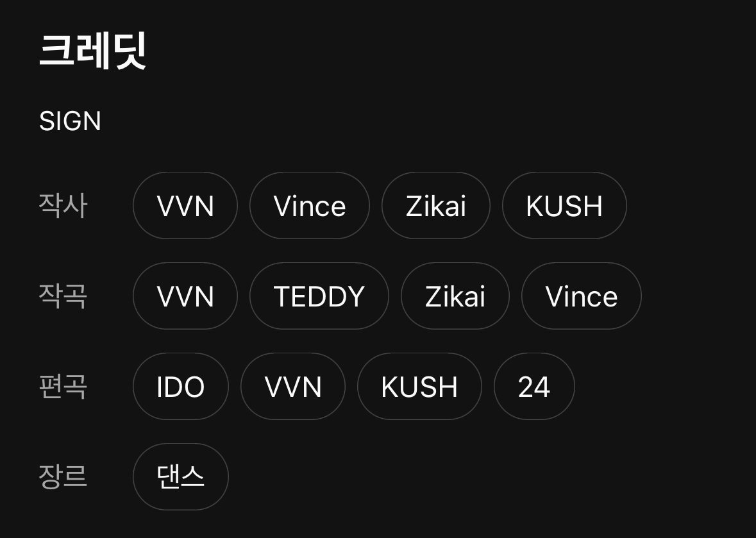Select Vince under 작사 lyricists
This screenshot has width=756, height=538.
309,206
